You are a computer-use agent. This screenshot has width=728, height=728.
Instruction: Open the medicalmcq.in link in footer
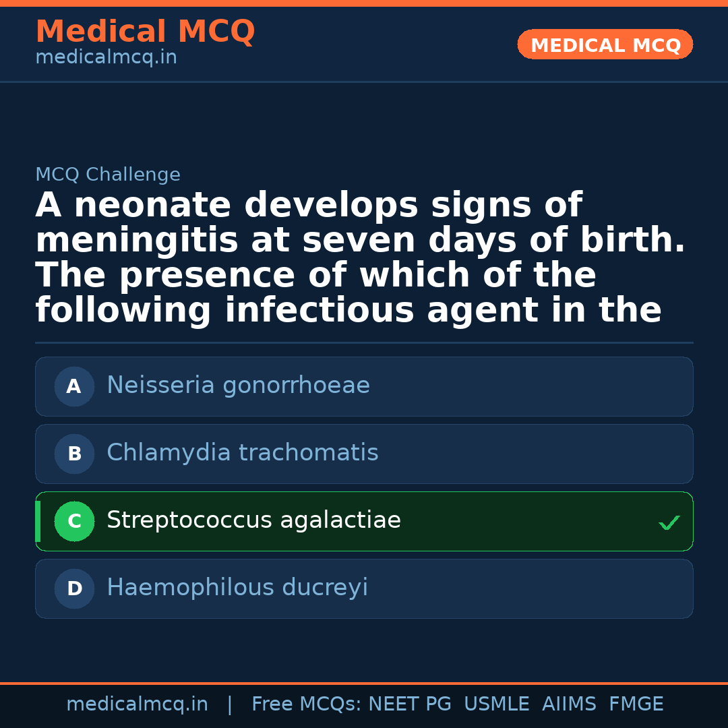(x=137, y=704)
